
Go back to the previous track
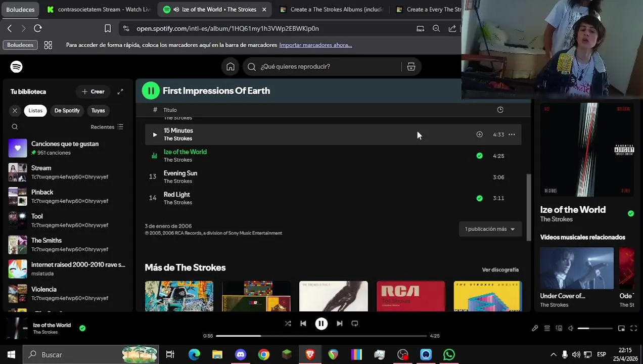click(x=303, y=324)
